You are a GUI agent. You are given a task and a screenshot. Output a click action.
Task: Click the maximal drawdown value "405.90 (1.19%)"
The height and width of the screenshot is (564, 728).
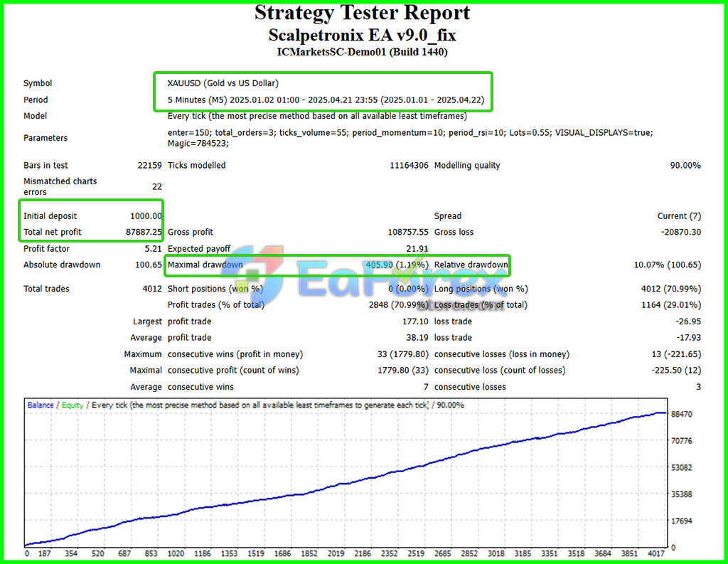coord(397,265)
